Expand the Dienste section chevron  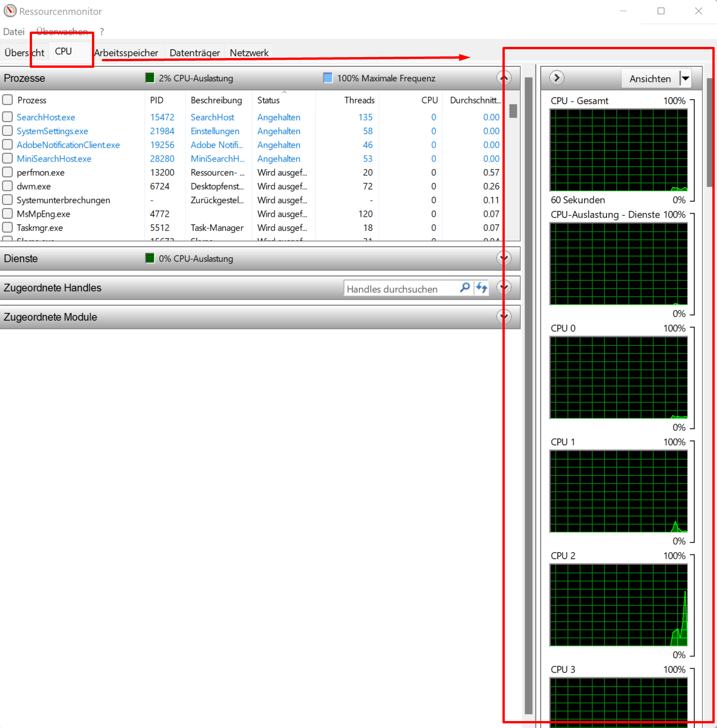(504, 258)
